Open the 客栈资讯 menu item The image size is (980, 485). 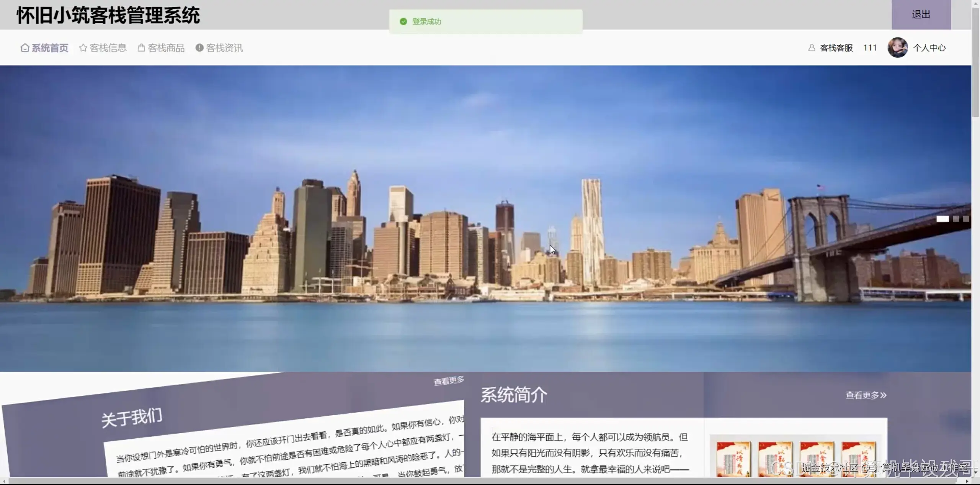[x=219, y=48]
